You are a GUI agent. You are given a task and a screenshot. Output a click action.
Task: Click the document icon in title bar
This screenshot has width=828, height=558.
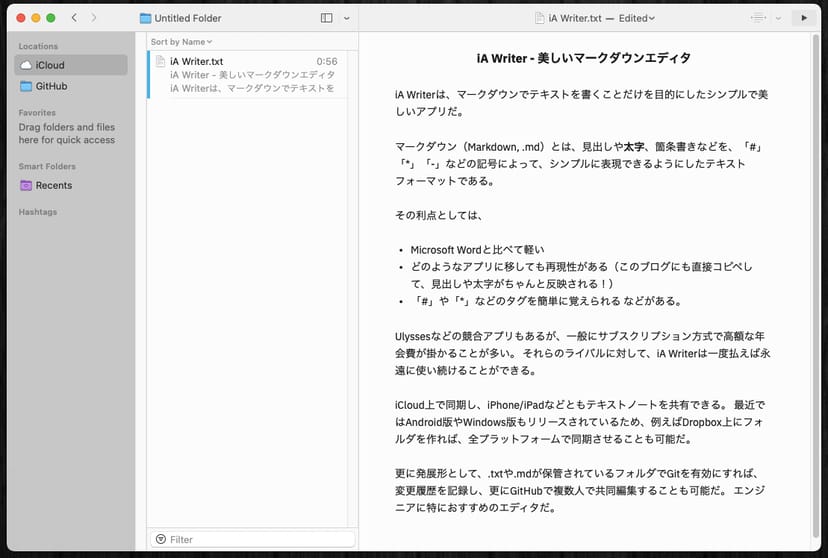(x=540, y=18)
